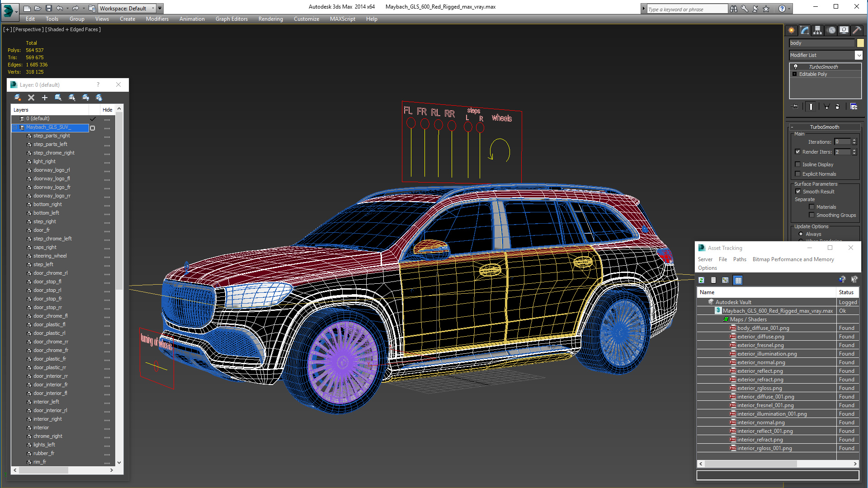
Task: Click the Shaded + Edged Faces label
Action: (73, 29)
